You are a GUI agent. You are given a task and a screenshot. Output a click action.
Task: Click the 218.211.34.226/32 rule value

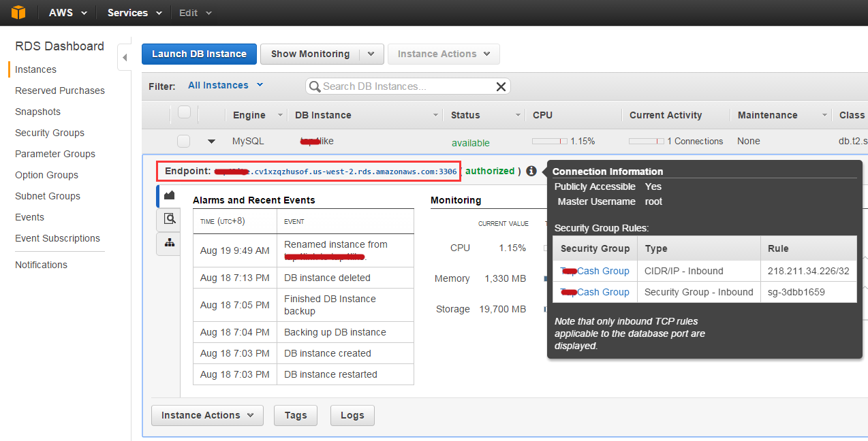808,271
